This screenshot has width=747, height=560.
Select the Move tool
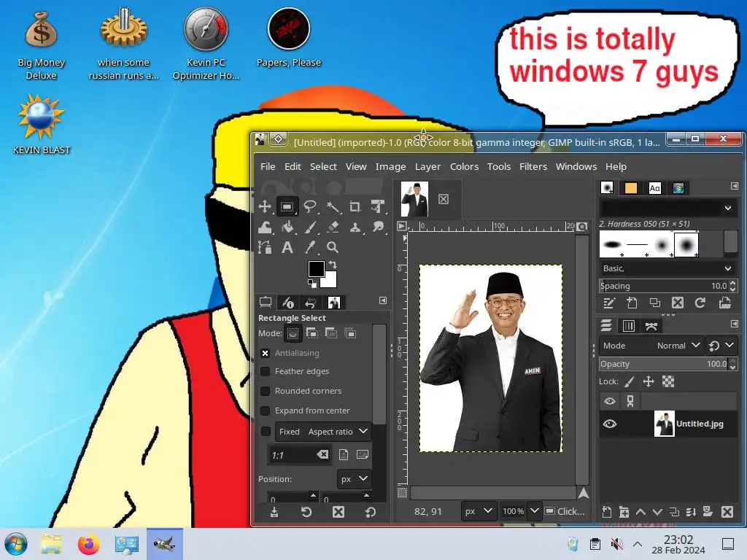265,206
